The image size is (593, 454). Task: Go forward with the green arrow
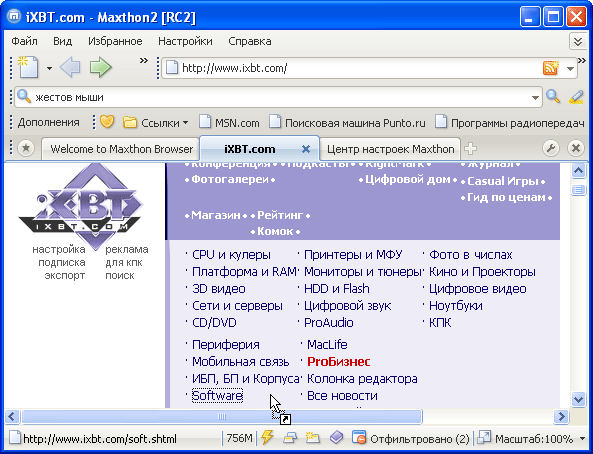point(101,68)
